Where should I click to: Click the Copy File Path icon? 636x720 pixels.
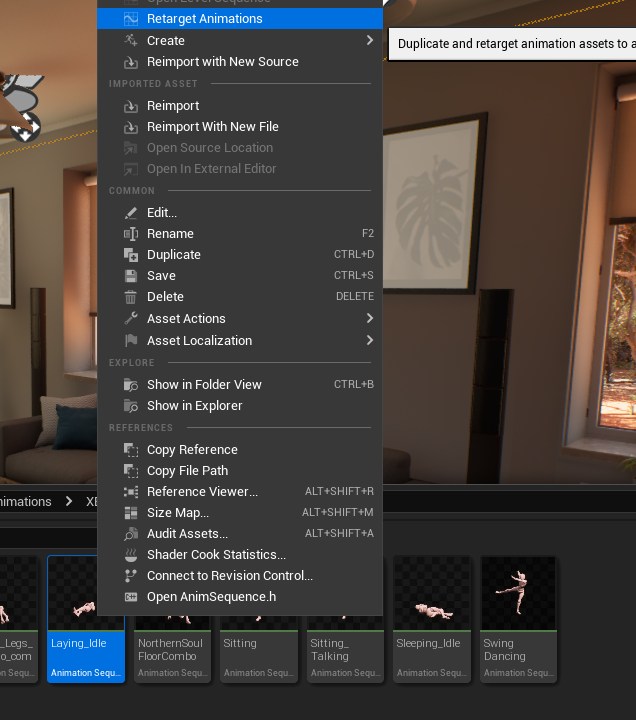point(131,471)
